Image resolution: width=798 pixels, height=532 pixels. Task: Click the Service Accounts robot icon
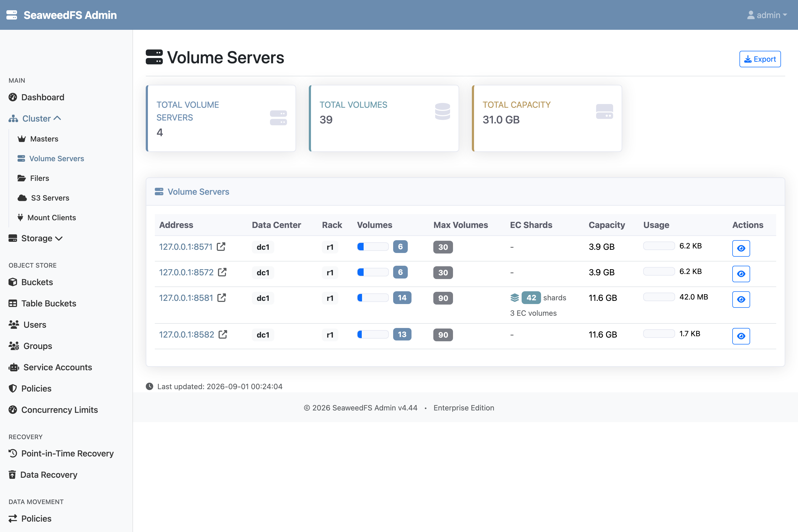pyautogui.click(x=14, y=367)
